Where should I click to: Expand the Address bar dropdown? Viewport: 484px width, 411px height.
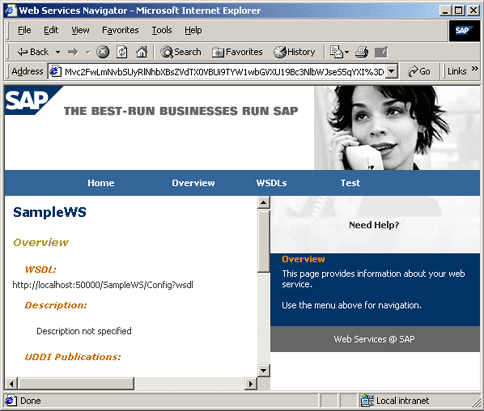tap(392, 71)
